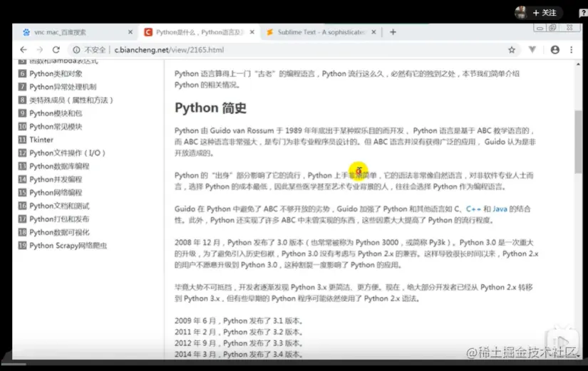
Task: Click the number 11 badge beside Tkinter
Action: pyautogui.click(x=23, y=140)
